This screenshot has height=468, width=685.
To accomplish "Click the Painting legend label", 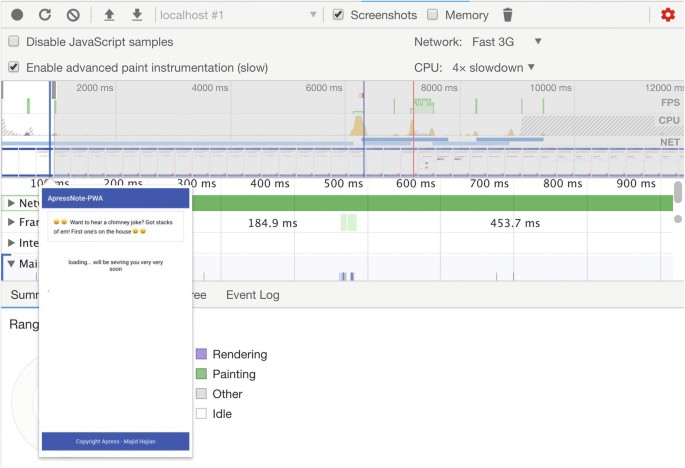I will [x=234, y=374].
